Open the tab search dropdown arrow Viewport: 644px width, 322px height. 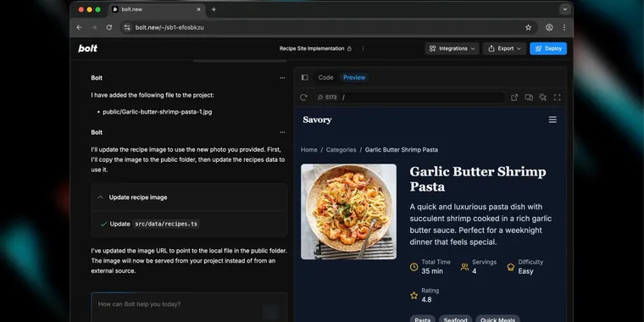[565, 9]
